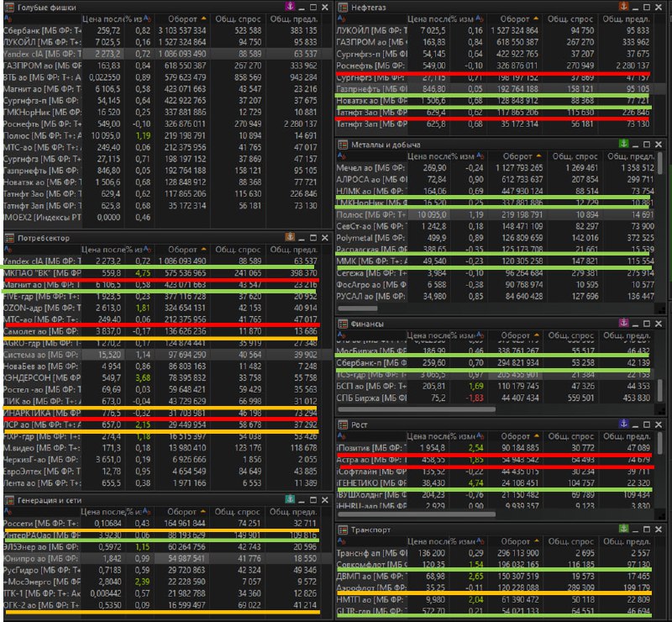The width and height of the screenshot is (672, 622).
Task: Click the table icon of Металлы и добыча
Action: pos(343,145)
